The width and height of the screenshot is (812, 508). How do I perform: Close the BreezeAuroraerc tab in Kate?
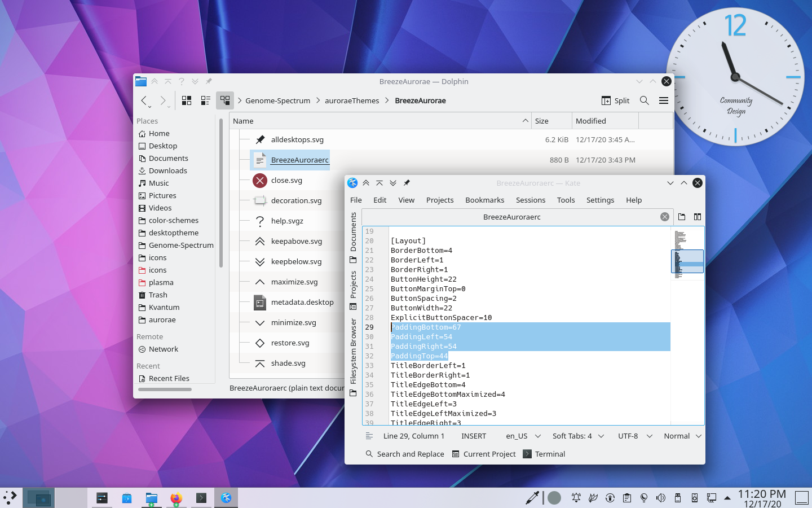point(665,217)
